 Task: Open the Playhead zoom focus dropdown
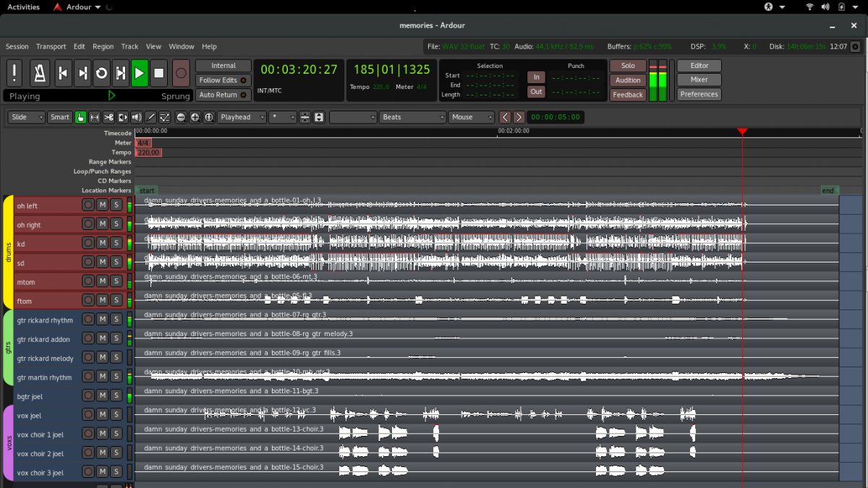242,117
